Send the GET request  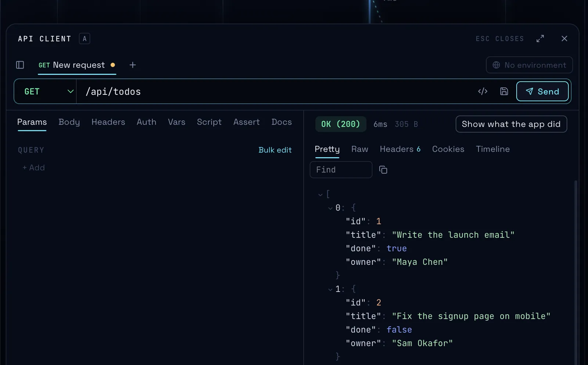coord(542,91)
